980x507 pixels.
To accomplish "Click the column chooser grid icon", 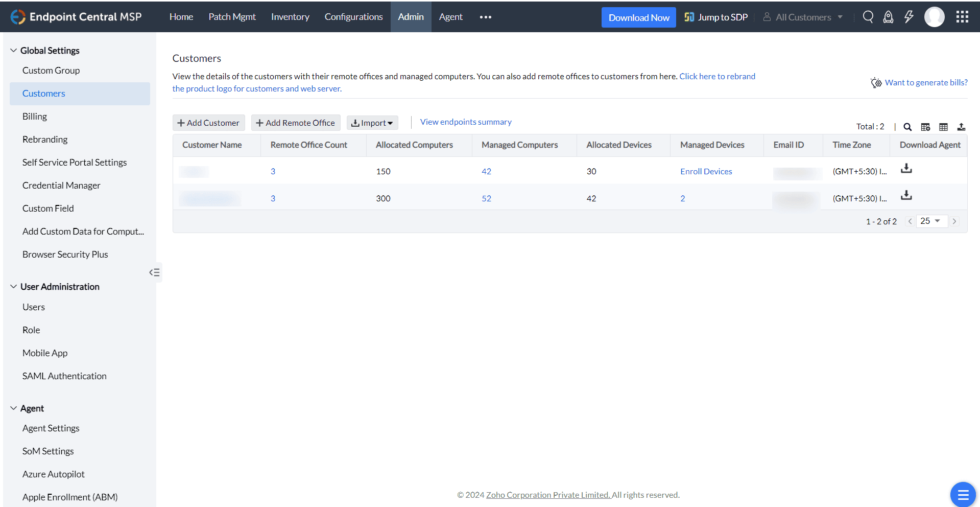I will 943,127.
